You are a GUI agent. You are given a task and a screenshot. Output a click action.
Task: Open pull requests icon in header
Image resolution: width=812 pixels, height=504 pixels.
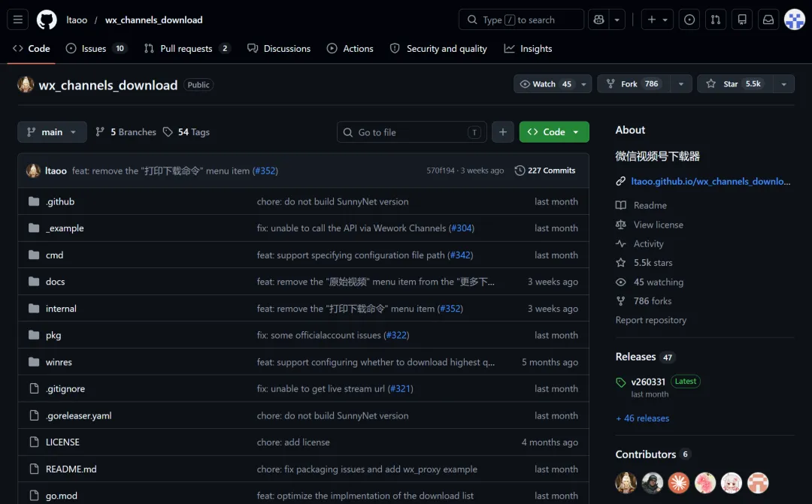pos(716,20)
